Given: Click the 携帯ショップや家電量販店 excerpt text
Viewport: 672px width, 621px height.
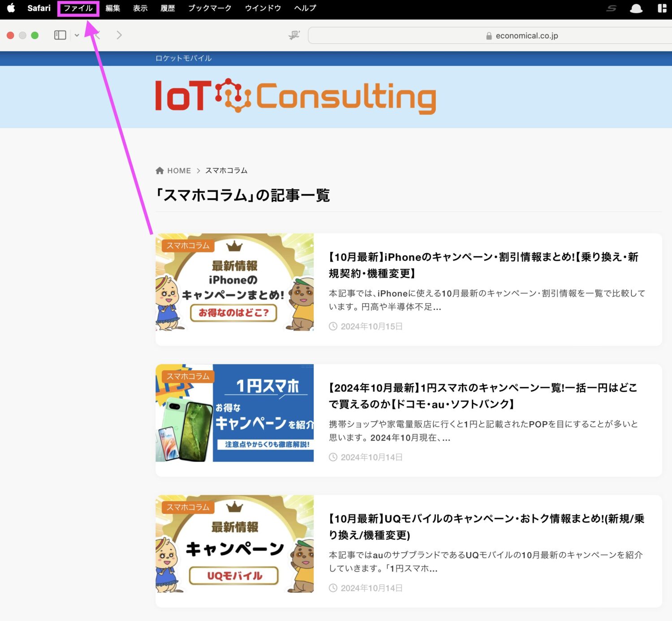Looking at the screenshot, I should pyautogui.click(x=483, y=431).
